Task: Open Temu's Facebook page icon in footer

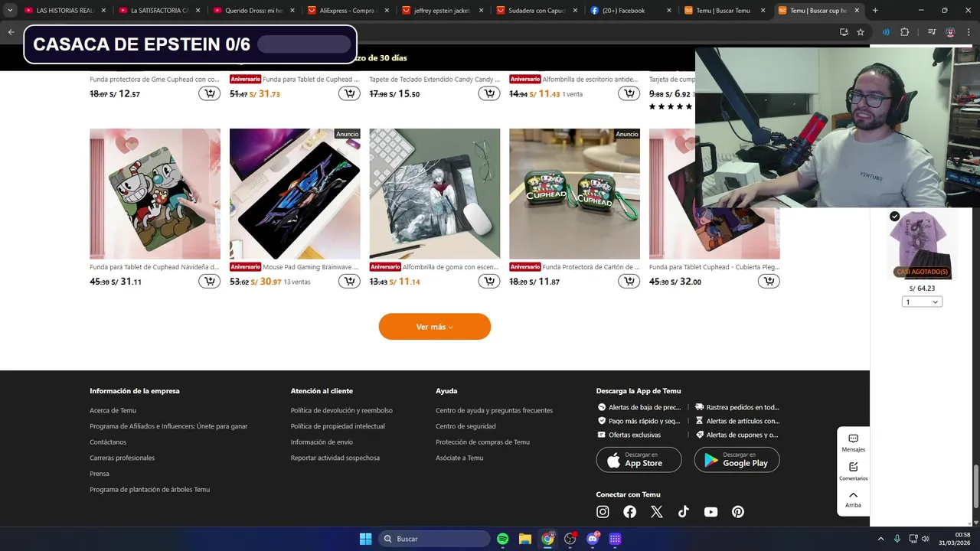Action: 629,512
